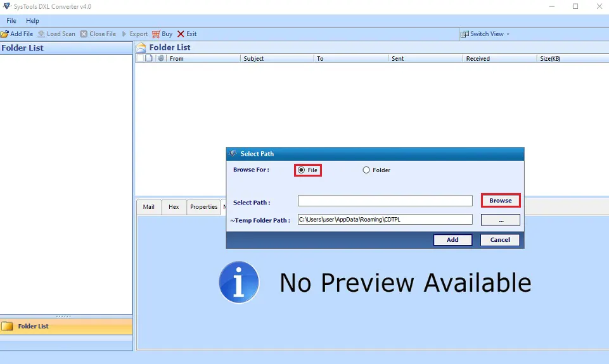Click the Load Scan toolbar button

(x=56, y=34)
